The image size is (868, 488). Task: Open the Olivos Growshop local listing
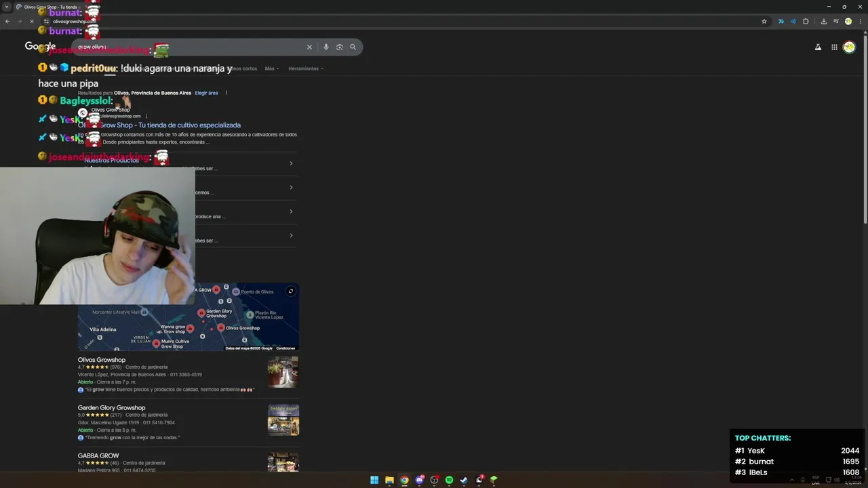coord(102,360)
